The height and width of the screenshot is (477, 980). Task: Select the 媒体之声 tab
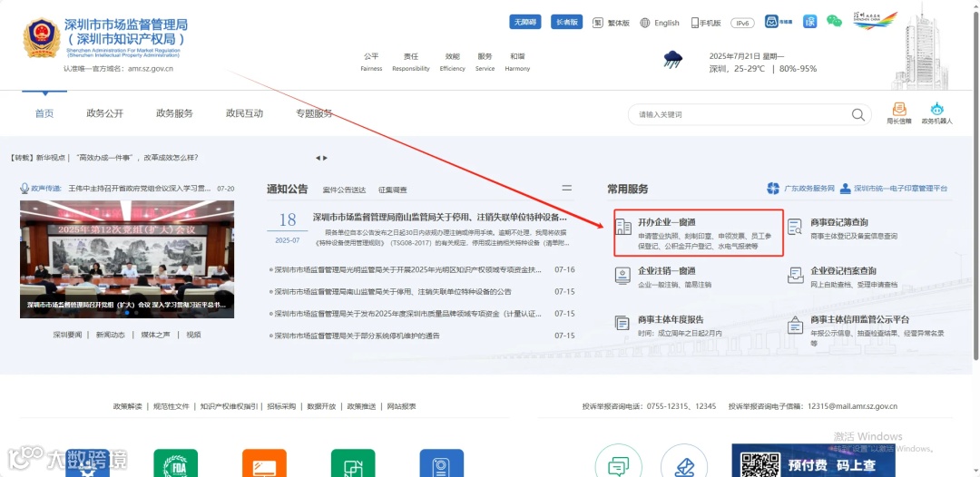pos(156,335)
